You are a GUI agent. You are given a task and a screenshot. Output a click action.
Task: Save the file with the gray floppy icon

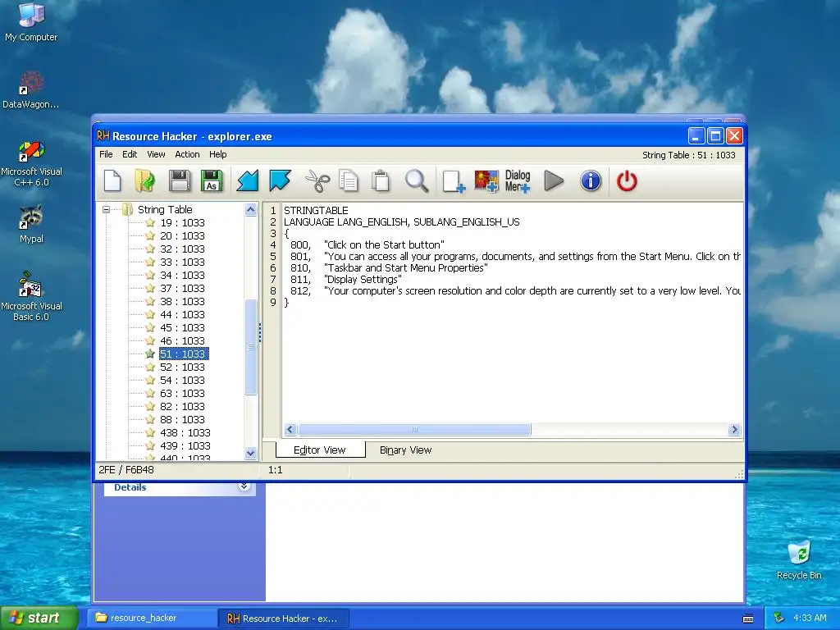pos(180,180)
